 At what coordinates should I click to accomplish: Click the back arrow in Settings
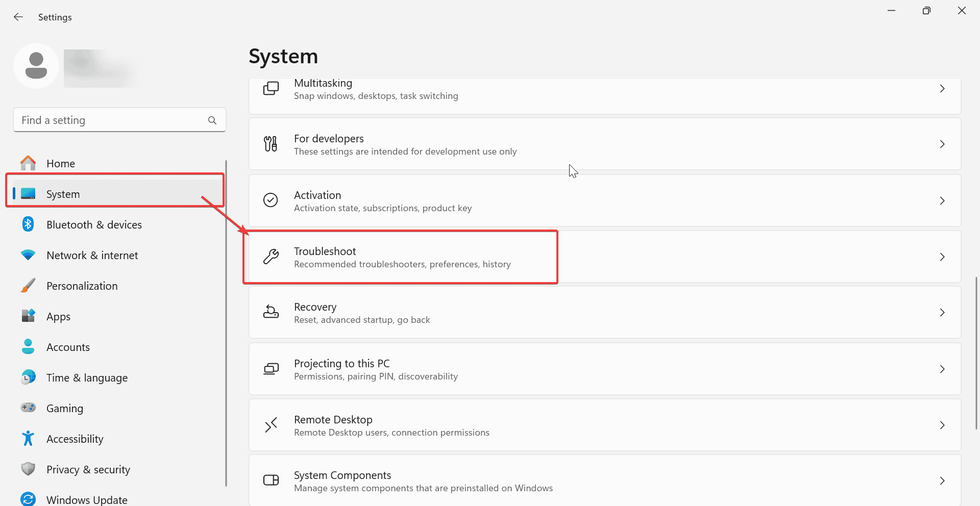[x=18, y=17]
